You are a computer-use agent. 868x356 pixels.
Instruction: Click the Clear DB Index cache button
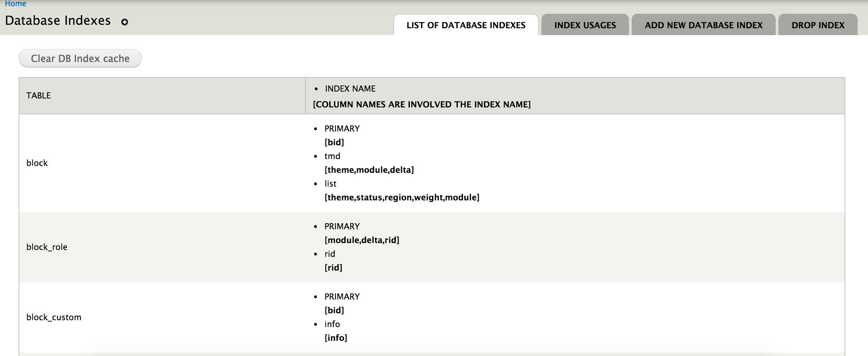(x=80, y=58)
